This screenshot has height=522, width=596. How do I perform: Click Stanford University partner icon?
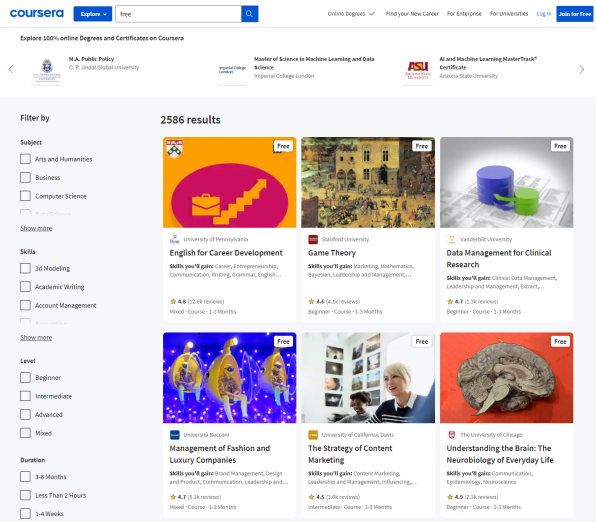[x=313, y=239]
